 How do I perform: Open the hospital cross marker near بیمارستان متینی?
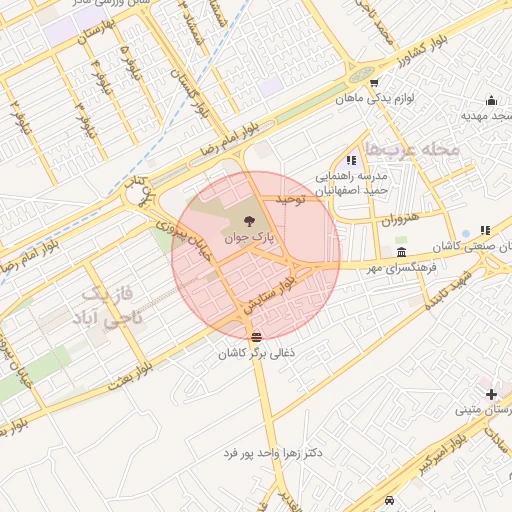pyautogui.click(x=491, y=395)
